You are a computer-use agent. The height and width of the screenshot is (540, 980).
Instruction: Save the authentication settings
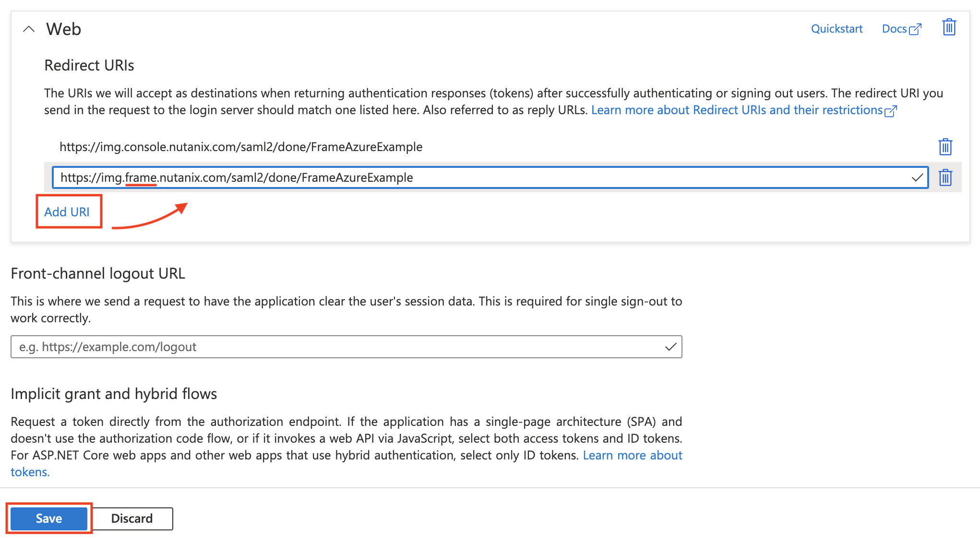[49, 518]
